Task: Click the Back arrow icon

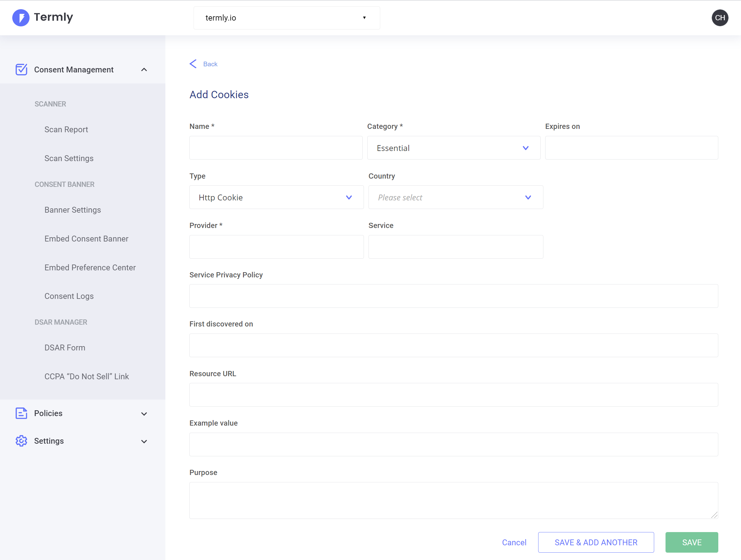Action: (x=193, y=64)
